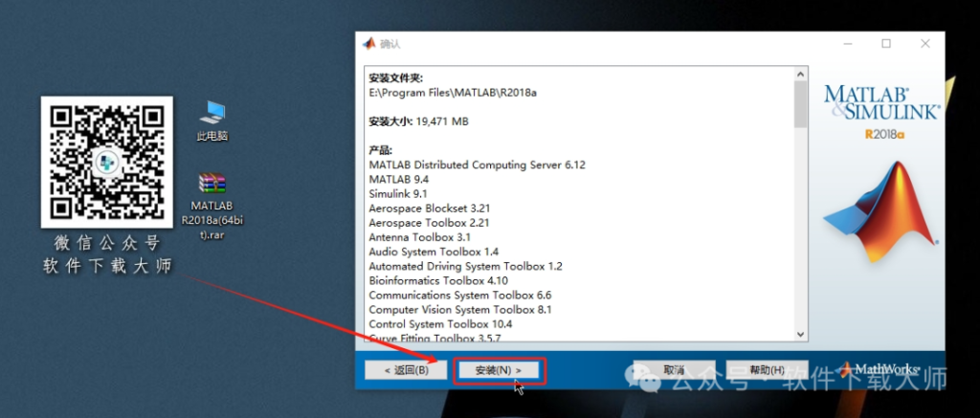The height and width of the screenshot is (418, 980).
Task: Click the MATLAB membrane surface graphic
Action: [x=881, y=211]
